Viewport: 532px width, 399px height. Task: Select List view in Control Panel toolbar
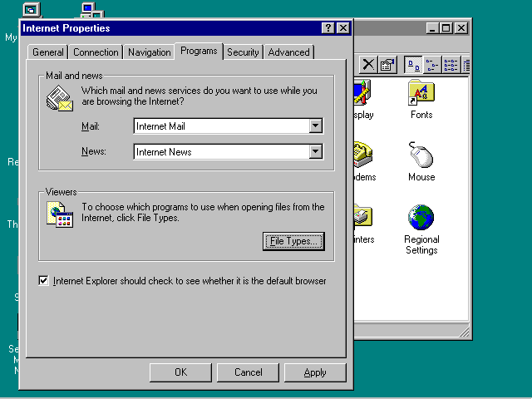[451, 65]
